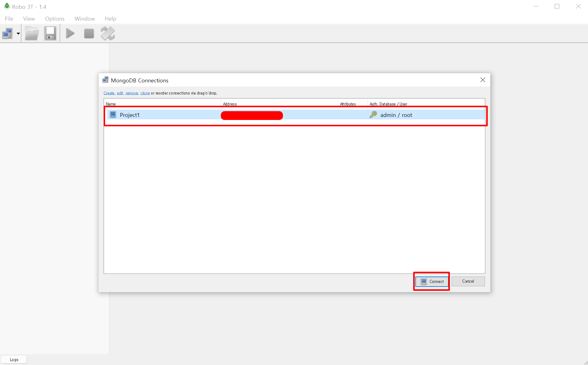Click the open file folder icon

(x=32, y=34)
